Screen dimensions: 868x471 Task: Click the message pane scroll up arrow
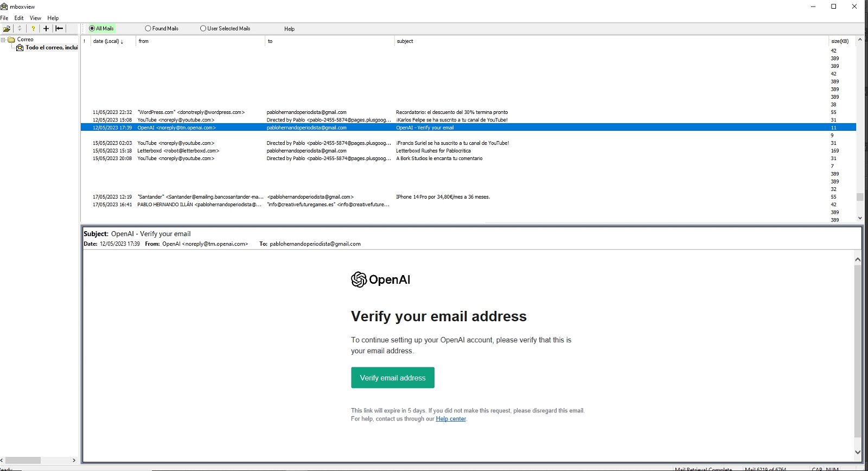[858, 259]
